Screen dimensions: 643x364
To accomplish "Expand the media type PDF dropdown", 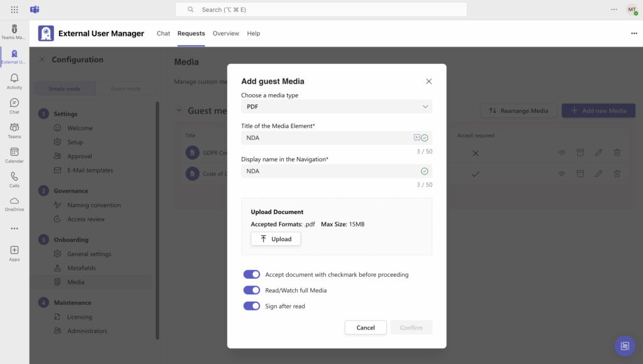I will (337, 107).
